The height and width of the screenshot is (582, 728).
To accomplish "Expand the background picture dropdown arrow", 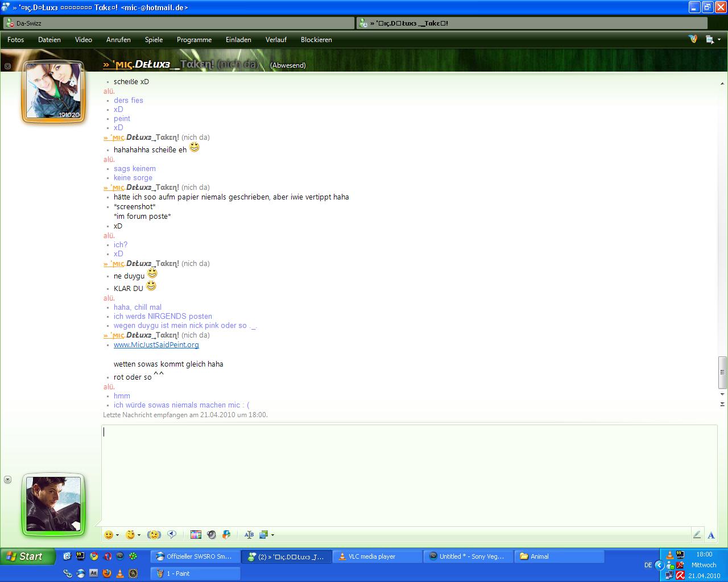I will [272, 535].
